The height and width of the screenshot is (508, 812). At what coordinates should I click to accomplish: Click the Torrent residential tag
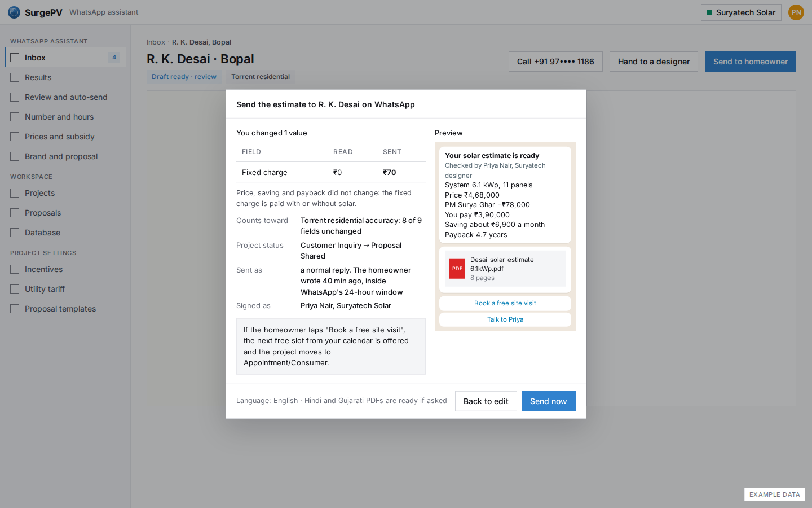(x=261, y=77)
